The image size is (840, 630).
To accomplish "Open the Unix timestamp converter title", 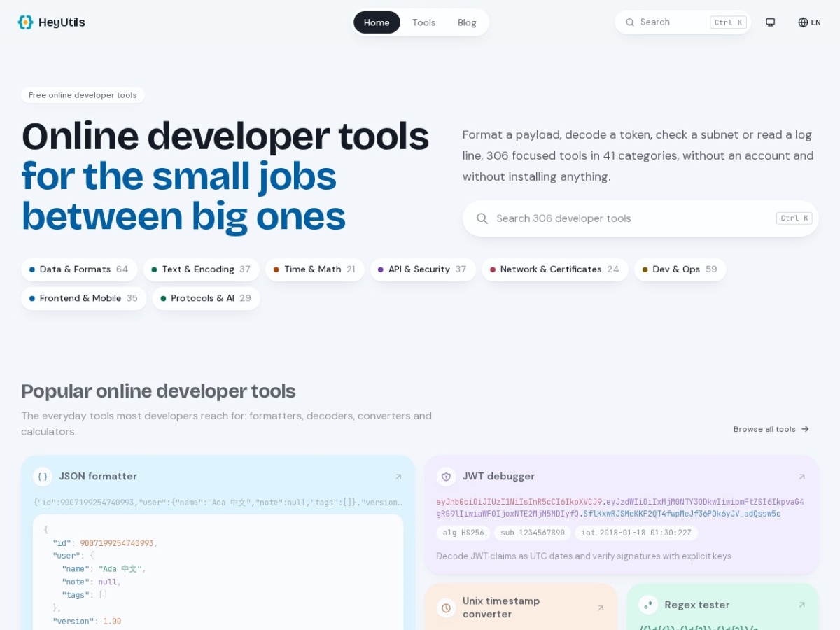I will coord(501,608).
